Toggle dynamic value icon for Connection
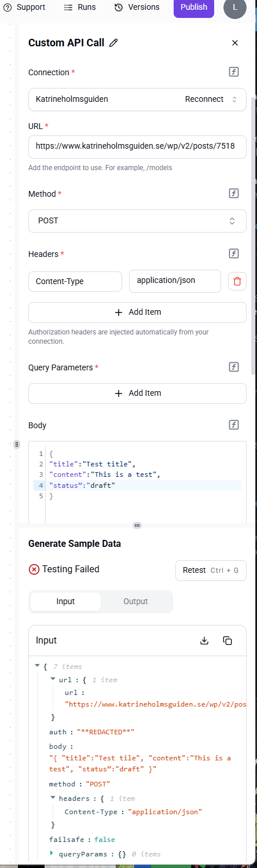 coord(234,72)
